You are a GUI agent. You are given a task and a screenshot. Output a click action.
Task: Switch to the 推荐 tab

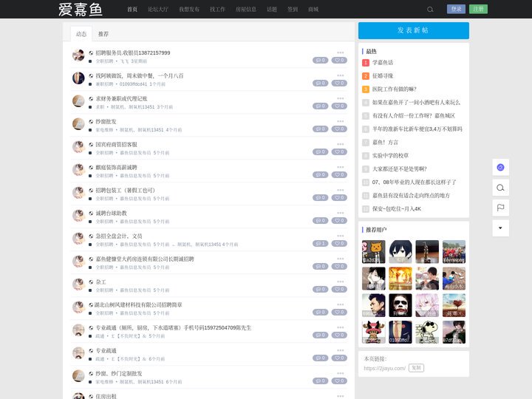[x=103, y=34]
